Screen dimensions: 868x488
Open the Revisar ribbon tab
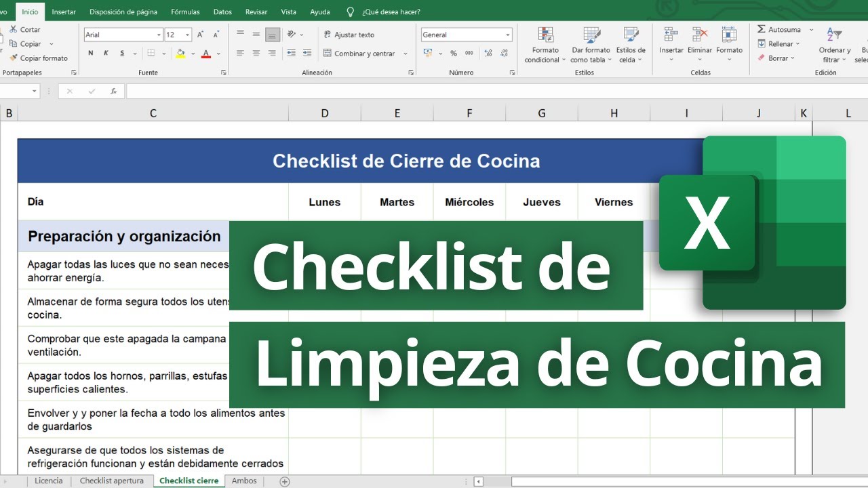point(256,12)
